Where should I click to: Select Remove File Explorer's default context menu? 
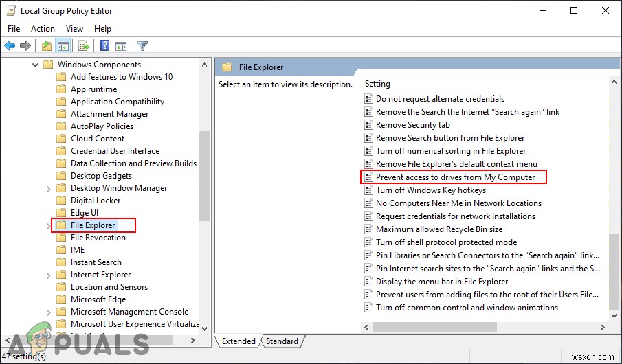(x=456, y=164)
